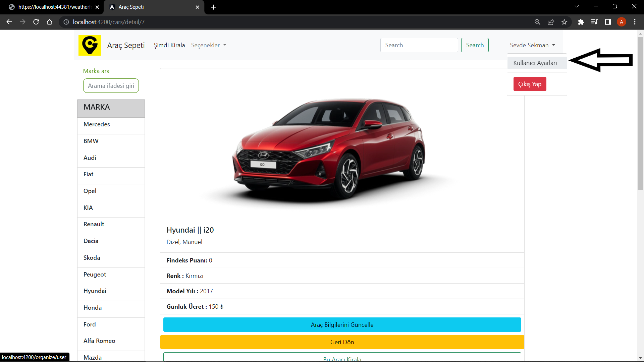Screen dimensions: 644x362
Task: Share this page icon
Action: (551, 22)
